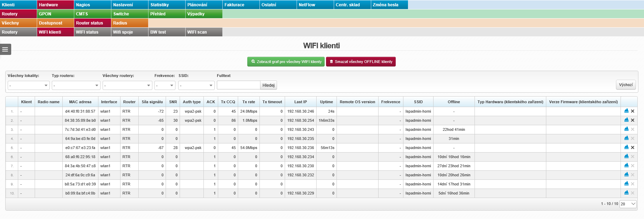Click the Hledej search button
Screen dimensions: 644x219
(x=269, y=85)
